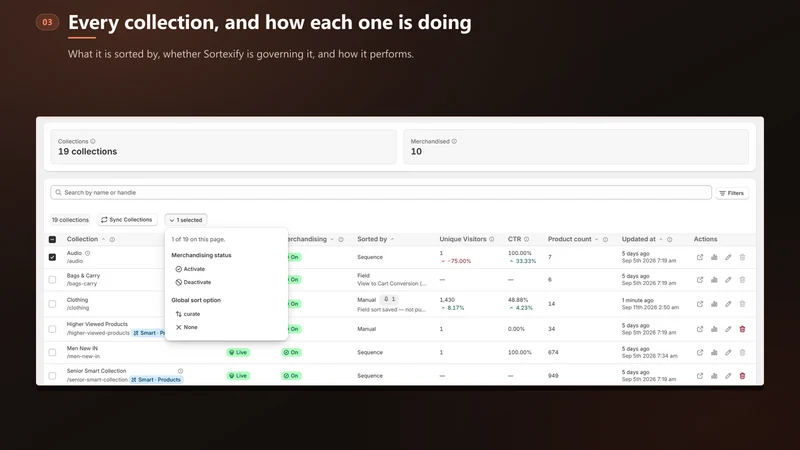Screen dimensions: 800x450
Task: Edit Audio collection with pencil icon
Action: pyautogui.click(x=728, y=257)
